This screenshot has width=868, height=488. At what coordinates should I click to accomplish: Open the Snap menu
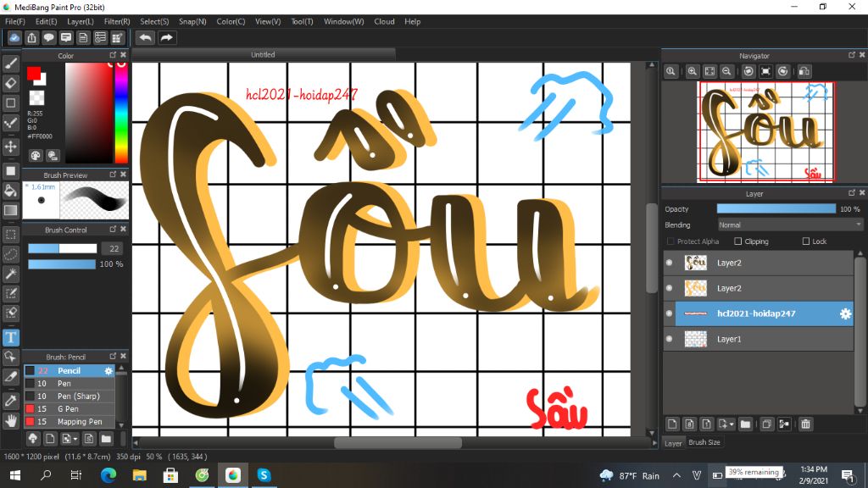(192, 21)
